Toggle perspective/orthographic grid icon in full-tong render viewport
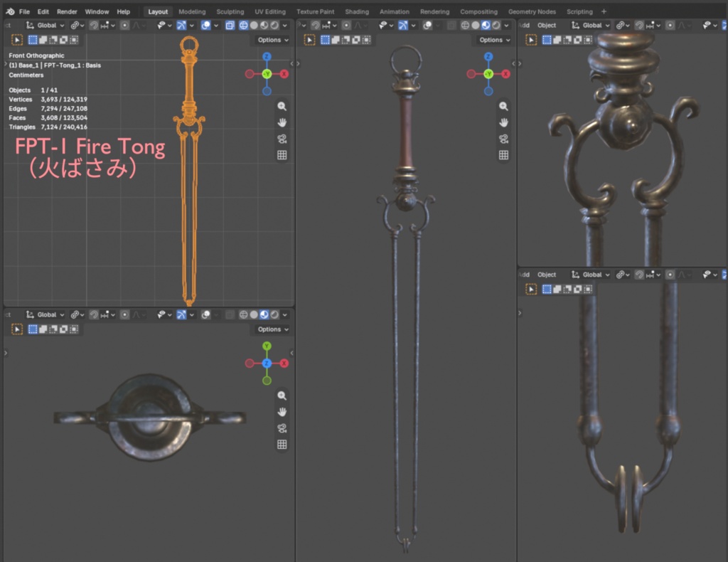The image size is (728, 562). [x=503, y=155]
